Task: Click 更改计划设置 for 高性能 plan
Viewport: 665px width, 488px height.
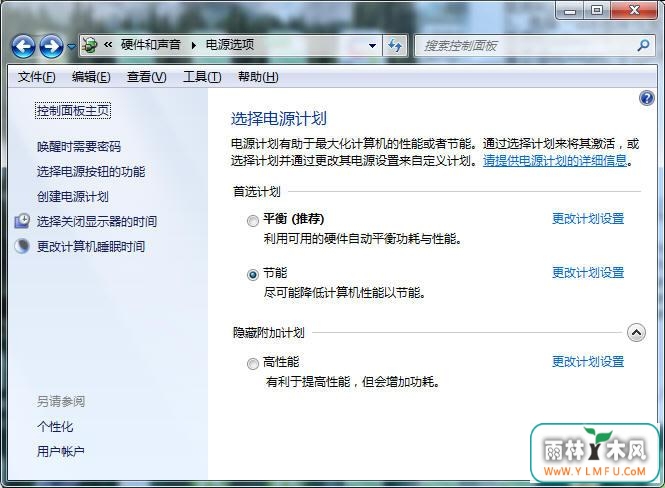Action: pos(588,362)
